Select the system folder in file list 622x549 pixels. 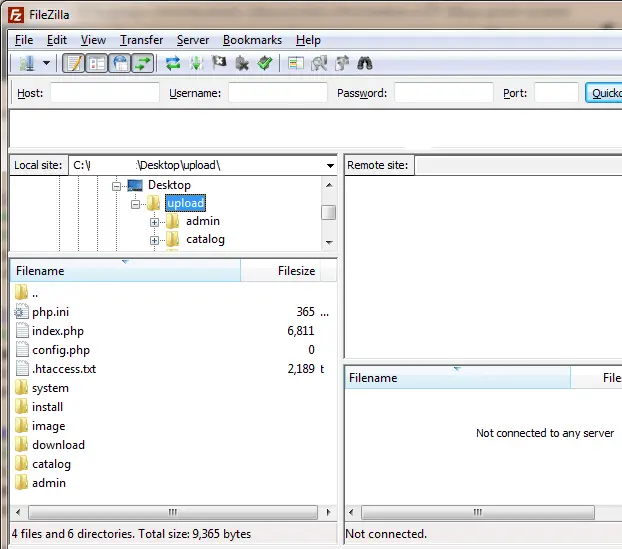tap(50, 388)
